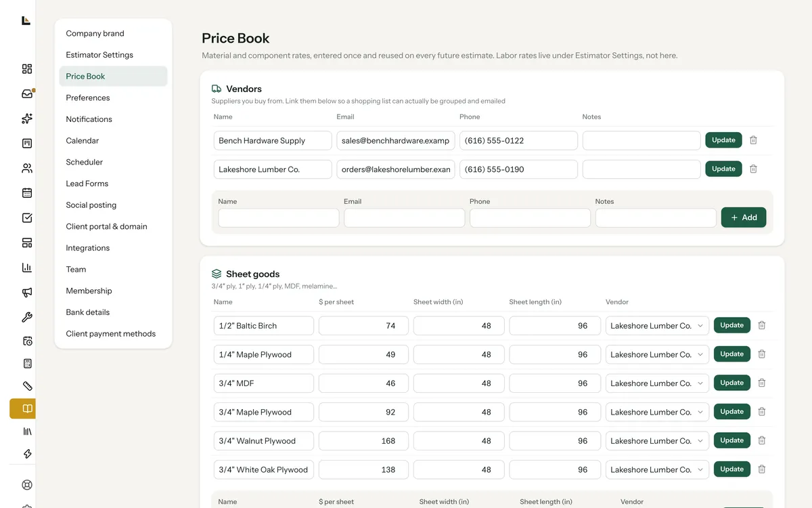Click Add to create new vendor
The width and height of the screenshot is (812, 508).
[744, 217]
